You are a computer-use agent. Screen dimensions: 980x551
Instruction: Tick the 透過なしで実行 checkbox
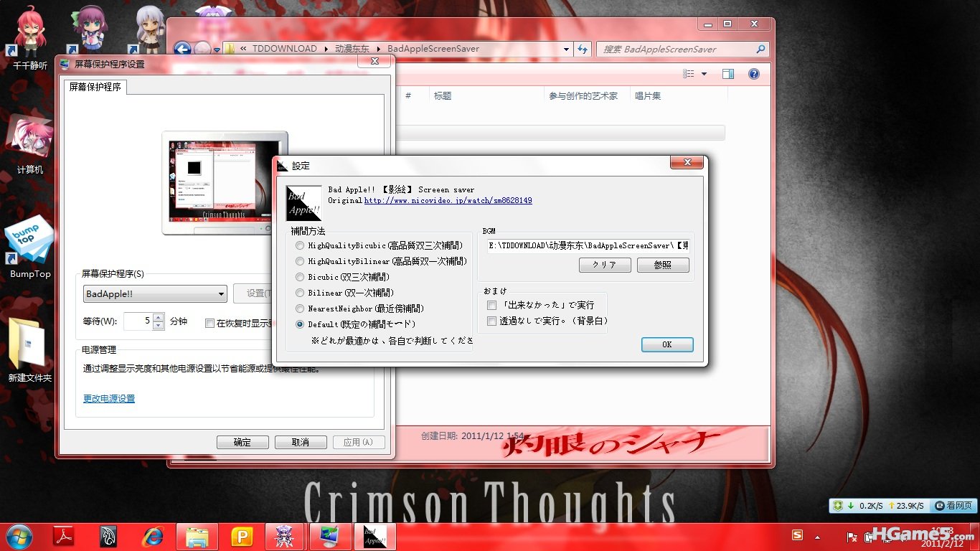[492, 321]
